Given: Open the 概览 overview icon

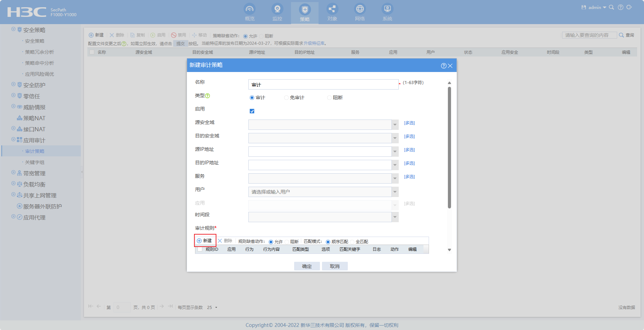Looking at the screenshot, I should pos(250,9).
